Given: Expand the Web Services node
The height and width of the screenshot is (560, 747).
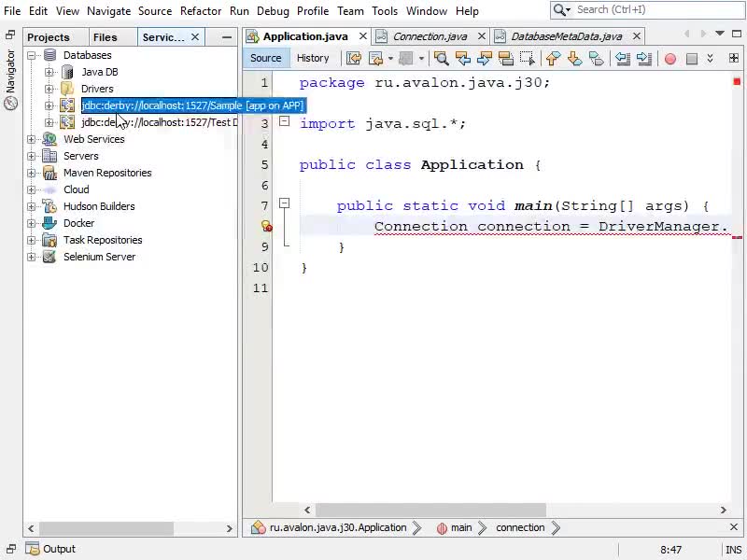Looking at the screenshot, I should pos(32,139).
